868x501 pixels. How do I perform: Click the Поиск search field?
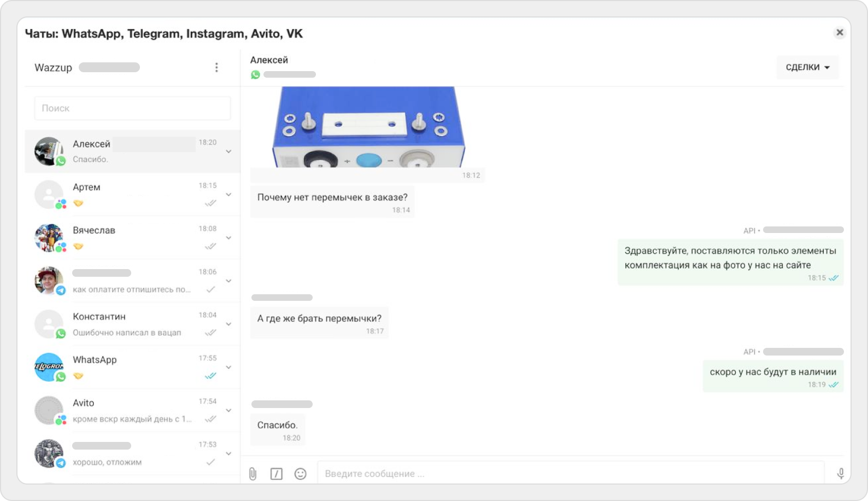(x=132, y=108)
